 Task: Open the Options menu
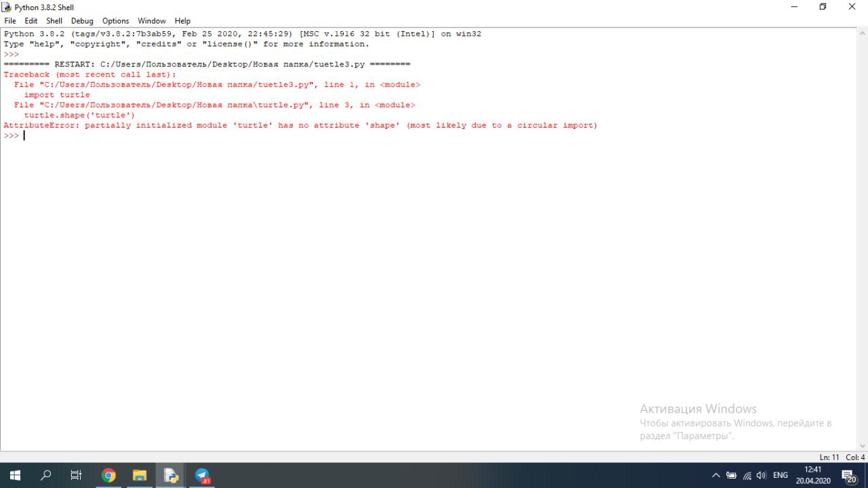(115, 21)
